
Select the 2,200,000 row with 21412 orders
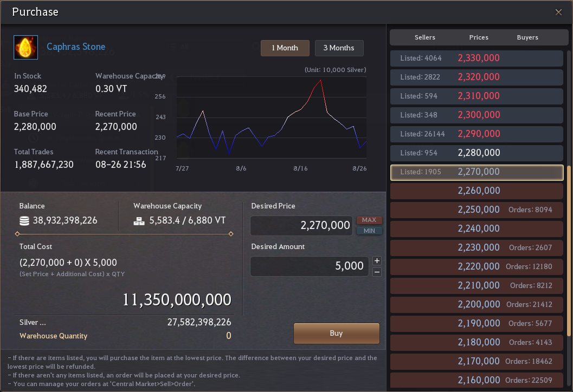(477, 304)
